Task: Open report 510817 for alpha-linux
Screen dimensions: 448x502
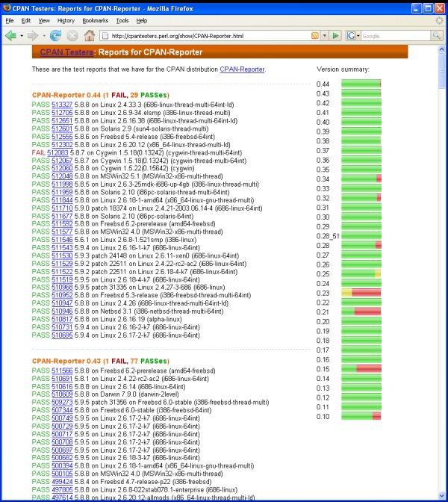Action: tap(62, 319)
